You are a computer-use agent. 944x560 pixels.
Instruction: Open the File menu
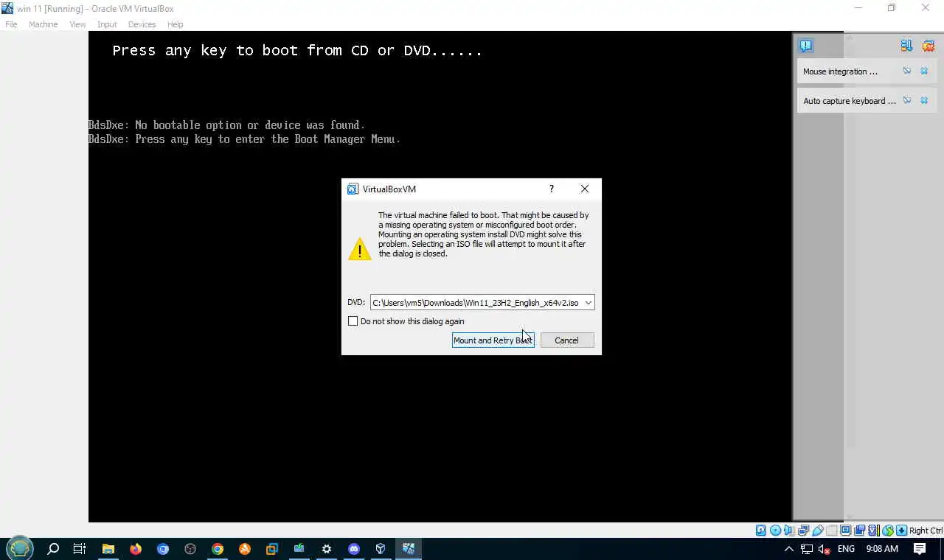11,24
